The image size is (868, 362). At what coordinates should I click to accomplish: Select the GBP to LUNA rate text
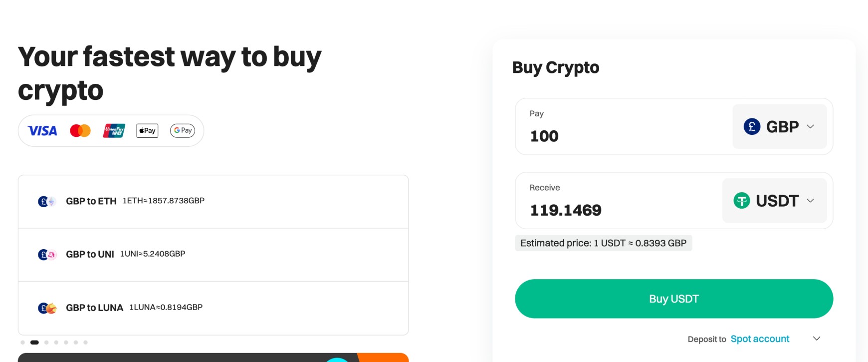(166, 308)
